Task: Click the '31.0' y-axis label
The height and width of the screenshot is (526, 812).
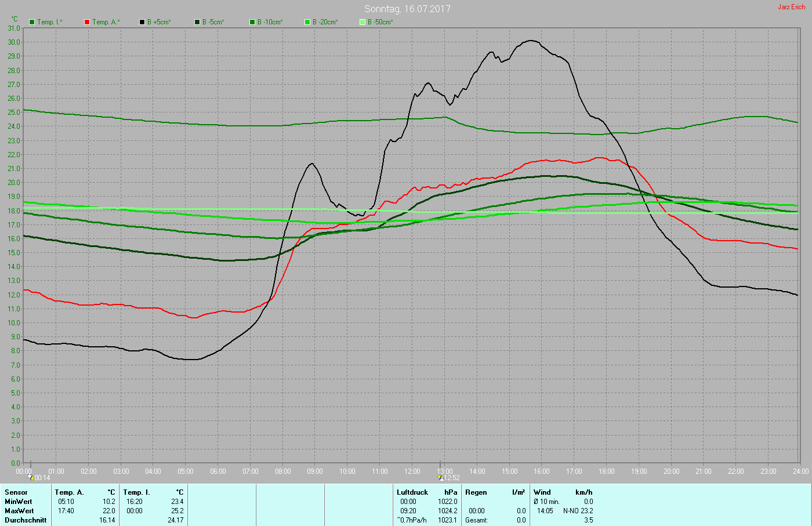Action: click(x=14, y=28)
